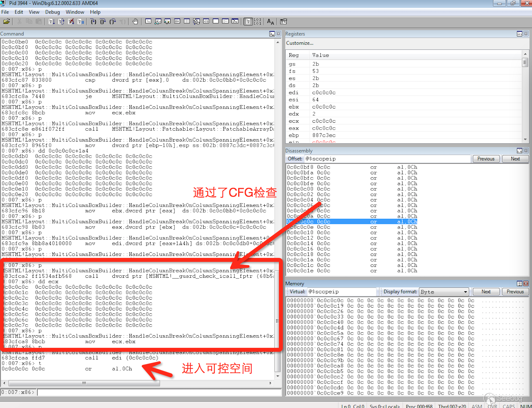The image size is (532, 408).
Task: Open the Debug menu
Action: [x=52, y=12]
